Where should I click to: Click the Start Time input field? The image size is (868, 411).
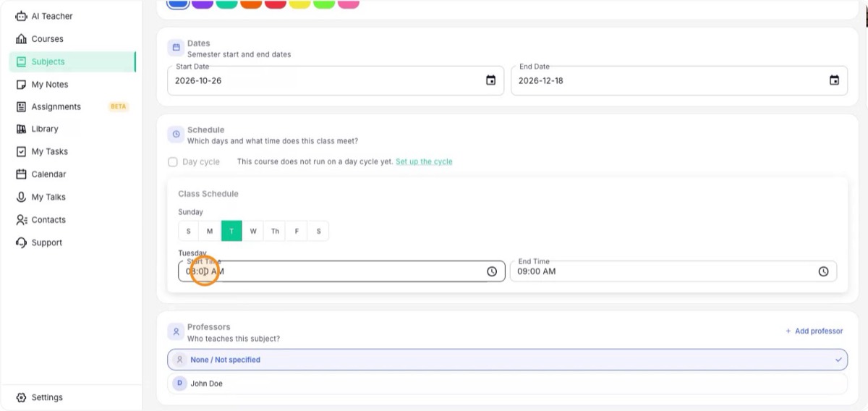click(x=341, y=271)
